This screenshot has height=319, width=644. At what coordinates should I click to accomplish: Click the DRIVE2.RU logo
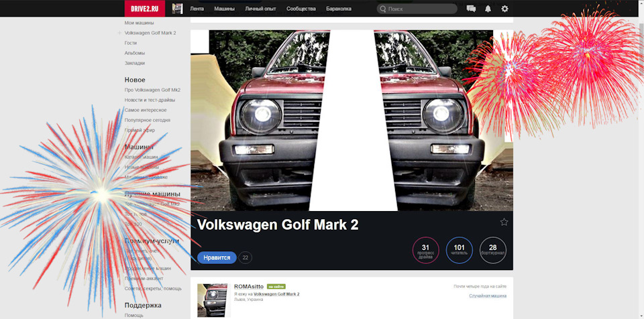click(x=145, y=9)
